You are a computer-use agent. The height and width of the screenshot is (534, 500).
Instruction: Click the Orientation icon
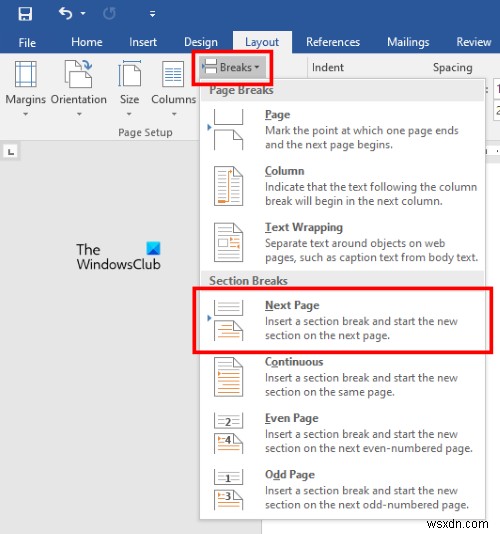click(x=78, y=74)
